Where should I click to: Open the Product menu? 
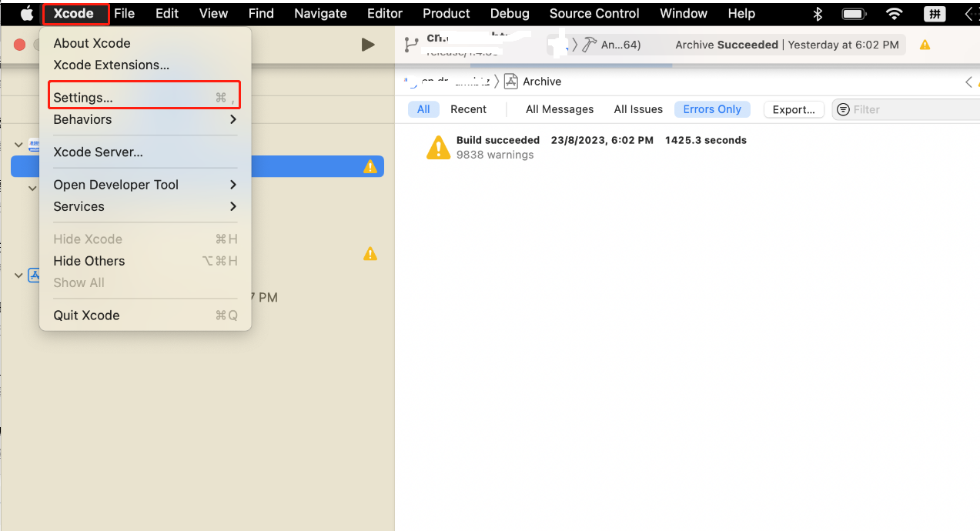click(447, 13)
